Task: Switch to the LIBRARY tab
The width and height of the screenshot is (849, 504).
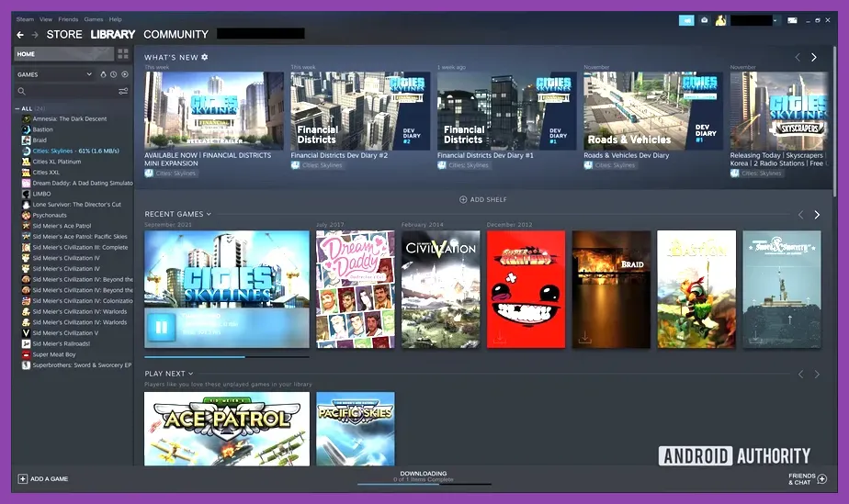Action: 113,35
